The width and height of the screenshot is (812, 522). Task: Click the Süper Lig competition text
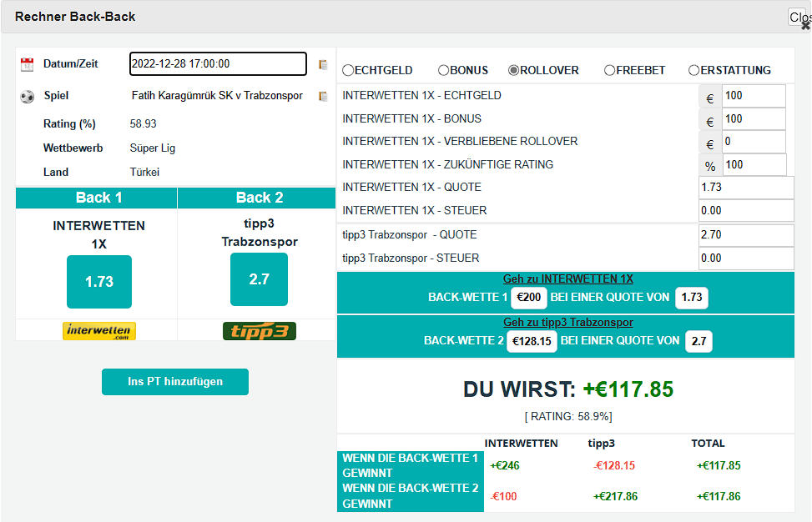click(x=152, y=148)
